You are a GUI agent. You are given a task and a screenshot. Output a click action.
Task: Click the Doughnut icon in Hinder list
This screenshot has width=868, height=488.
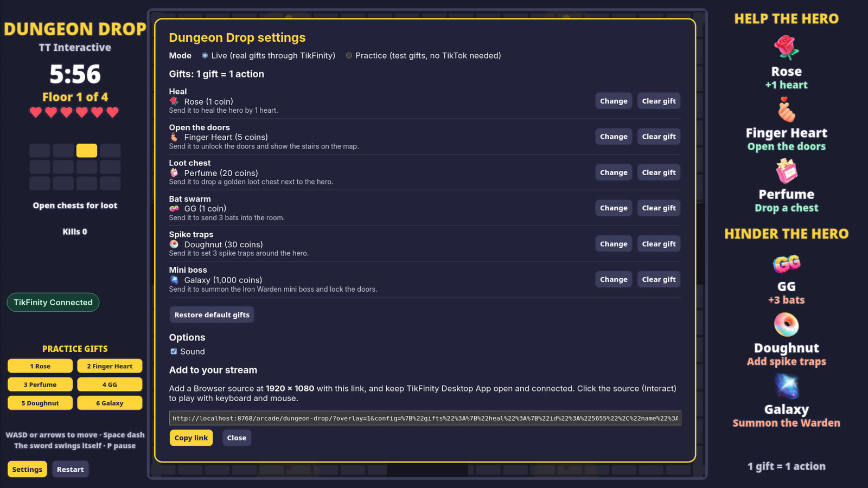pyautogui.click(x=786, y=325)
